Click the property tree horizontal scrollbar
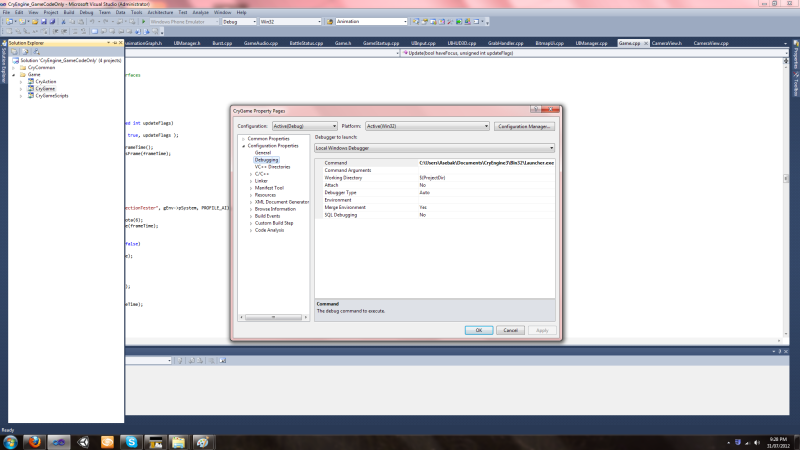This screenshot has height=450, width=800. pos(273,317)
